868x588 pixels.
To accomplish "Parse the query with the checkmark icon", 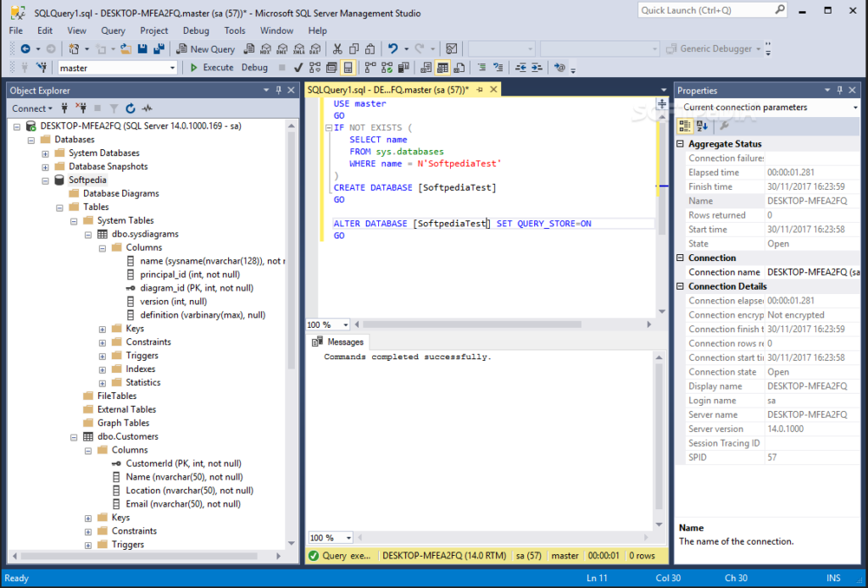I will [297, 67].
